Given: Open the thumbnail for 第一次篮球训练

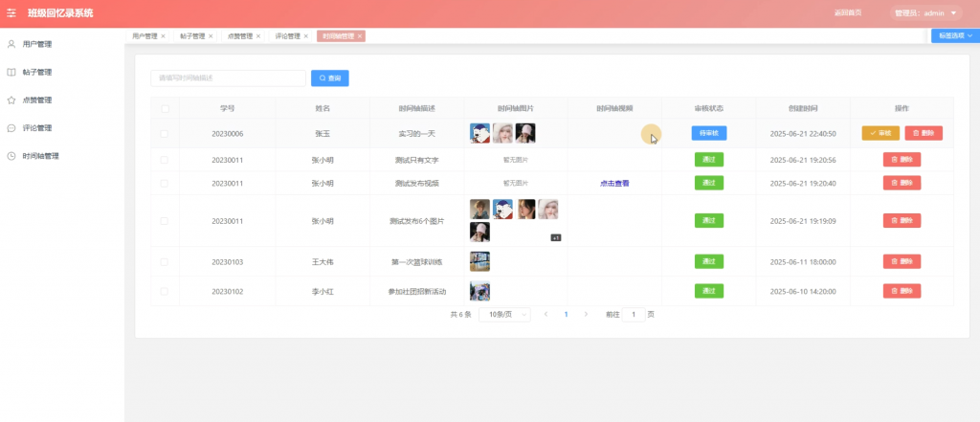Looking at the screenshot, I should click(480, 261).
